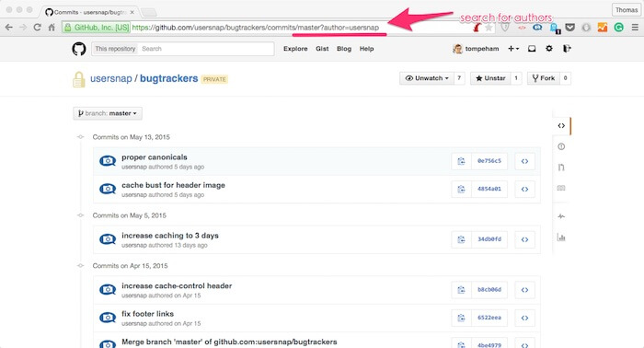Screen dimensions: 644x348
Task: Browse code at commit 6522eea
Action: [524, 318]
